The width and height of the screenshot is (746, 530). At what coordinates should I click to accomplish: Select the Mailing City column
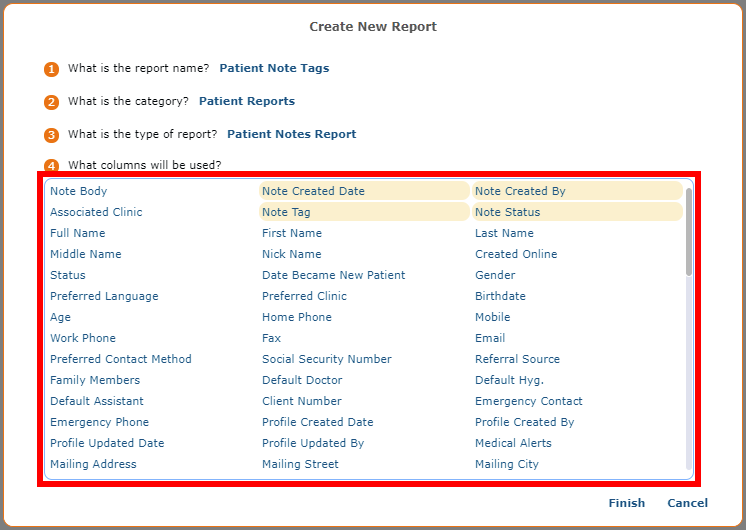(507, 464)
